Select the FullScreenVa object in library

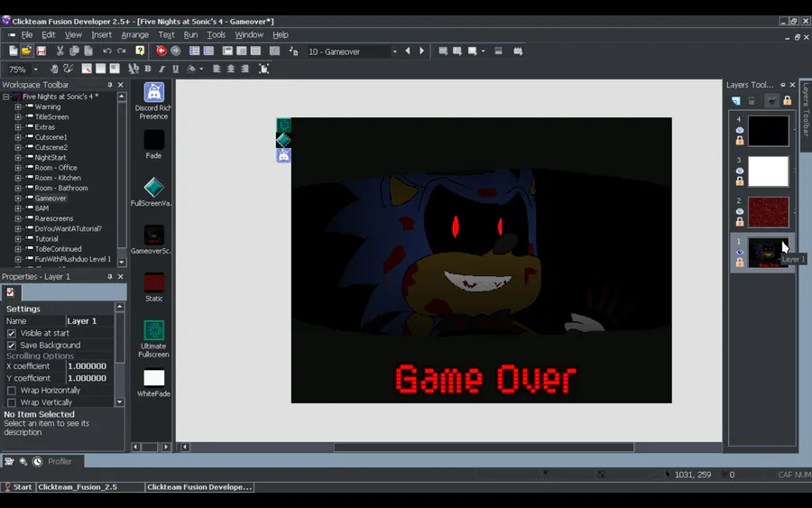click(153, 188)
